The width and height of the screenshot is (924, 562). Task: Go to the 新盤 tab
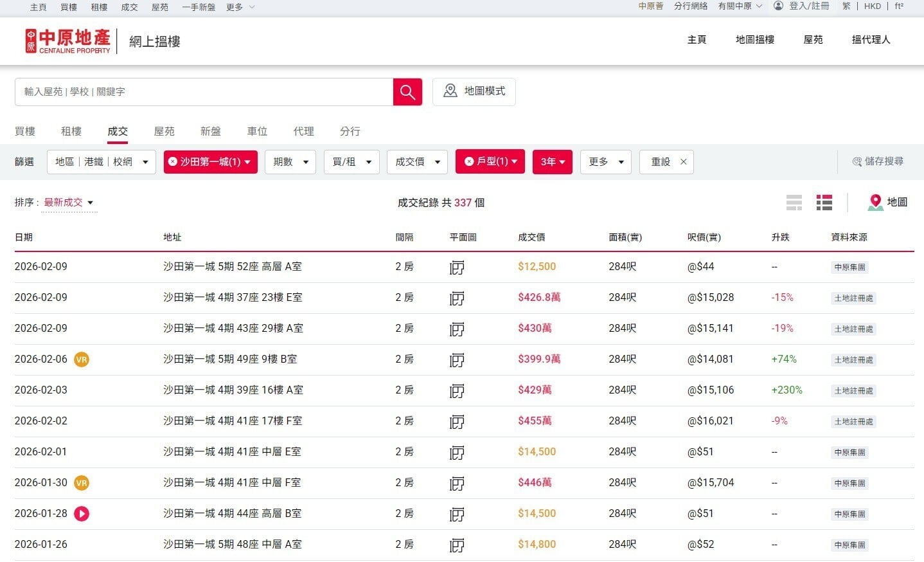tap(211, 131)
